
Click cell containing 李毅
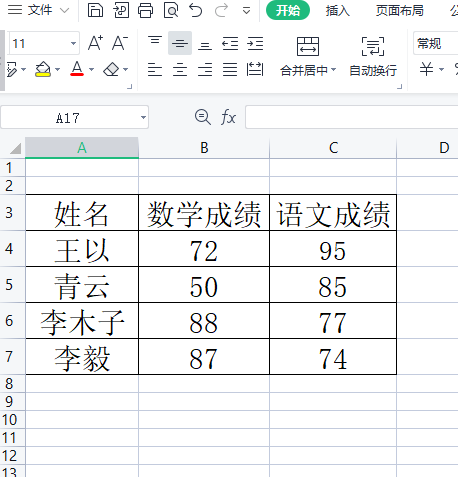[82, 357]
